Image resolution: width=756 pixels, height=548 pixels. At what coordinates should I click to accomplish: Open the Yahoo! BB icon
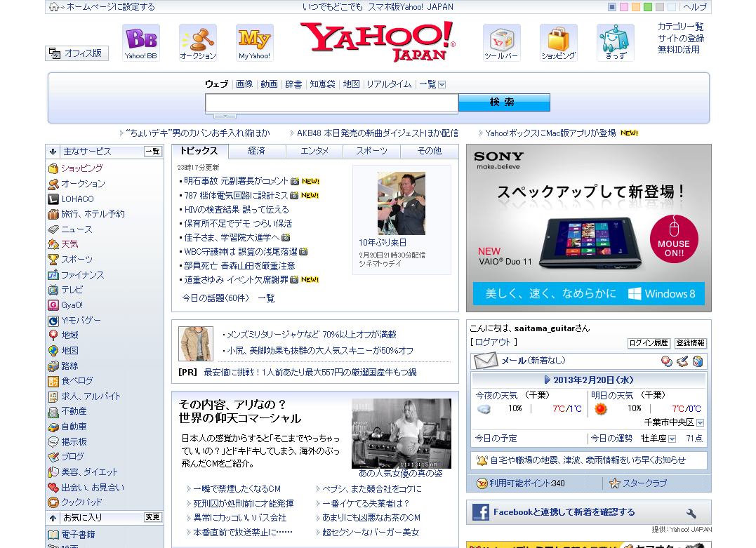(x=141, y=43)
